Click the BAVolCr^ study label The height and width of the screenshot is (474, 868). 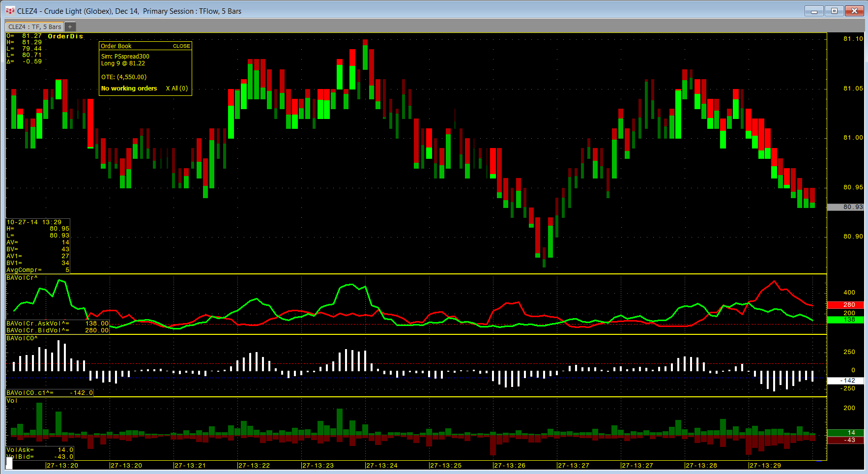point(22,278)
